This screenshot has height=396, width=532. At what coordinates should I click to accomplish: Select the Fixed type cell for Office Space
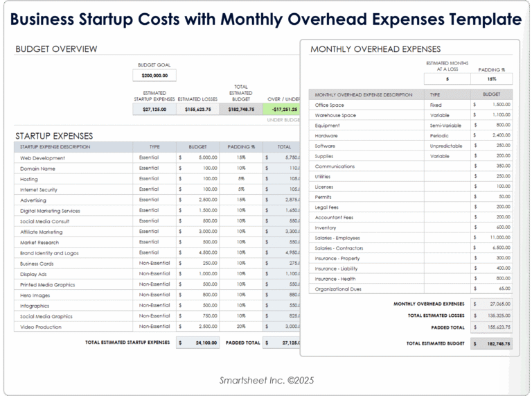[x=447, y=105]
